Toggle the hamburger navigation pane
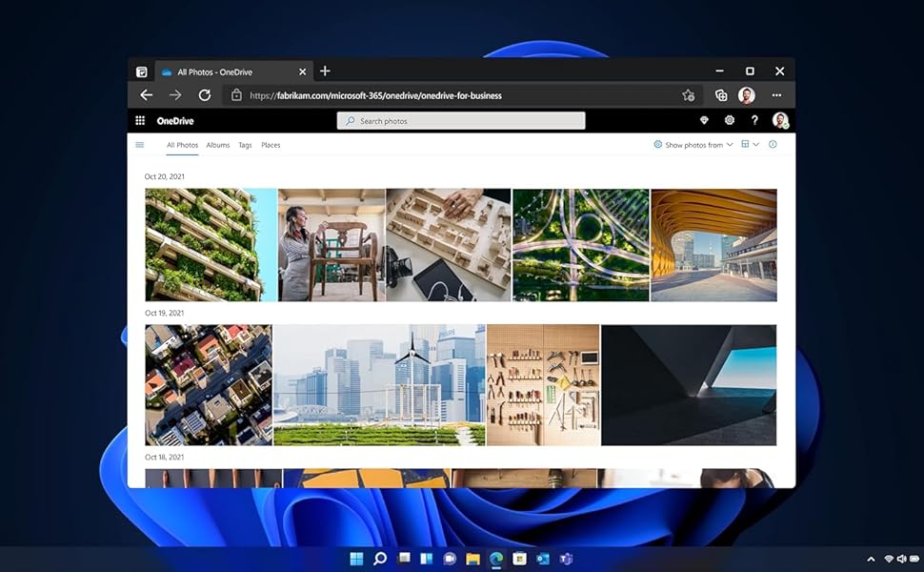Viewport: 924px width, 572px height. point(140,145)
